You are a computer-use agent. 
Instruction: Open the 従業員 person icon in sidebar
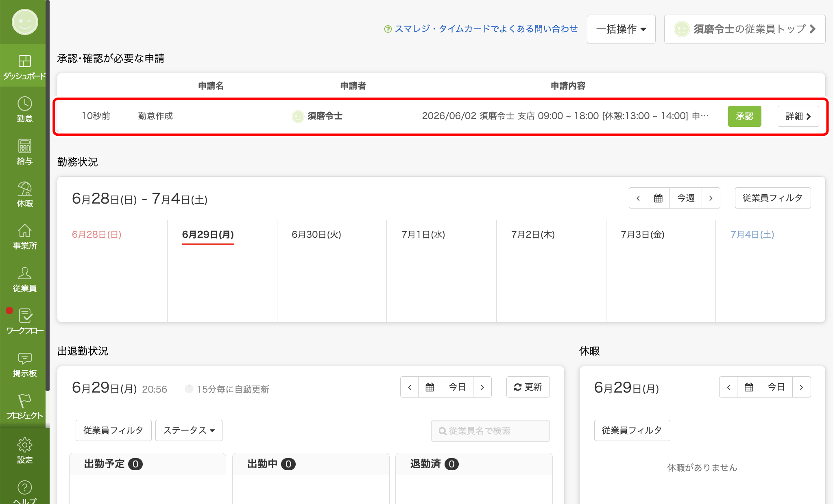[24, 279]
